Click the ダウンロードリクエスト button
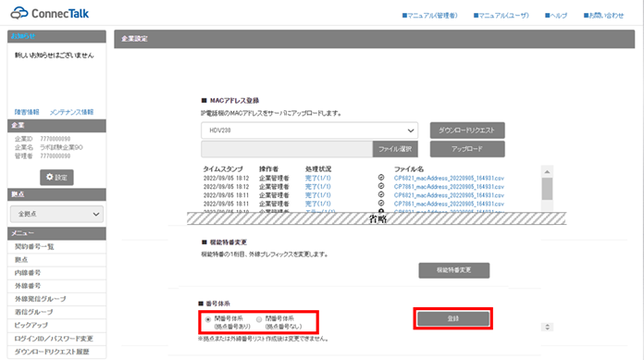The image size is (644, 360). (x=467, y=130)
